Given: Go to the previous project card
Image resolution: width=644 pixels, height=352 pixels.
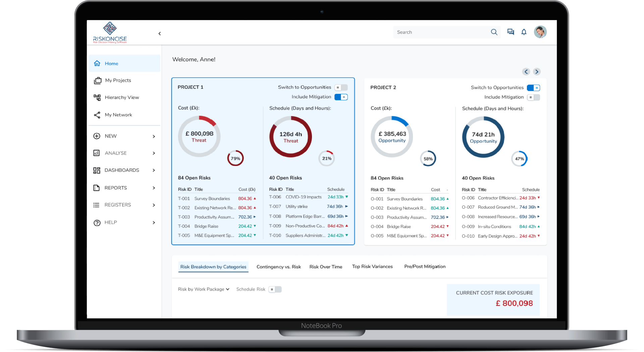Looking at the screenshot, I should (x=526, y=72).
